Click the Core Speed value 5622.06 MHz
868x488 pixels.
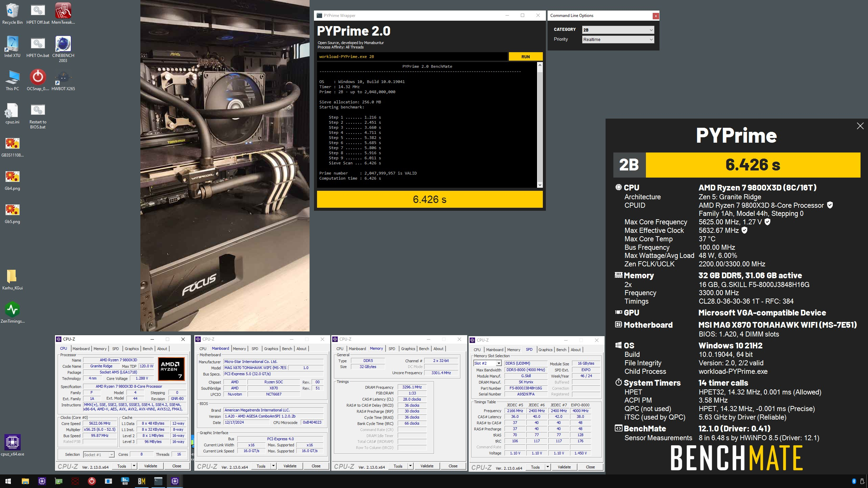[100, 423]
